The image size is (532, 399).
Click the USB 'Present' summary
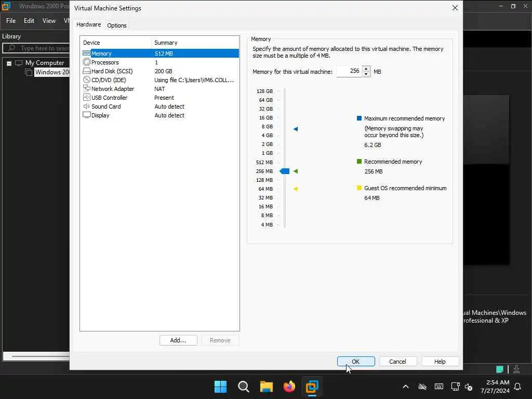point(164,97)
